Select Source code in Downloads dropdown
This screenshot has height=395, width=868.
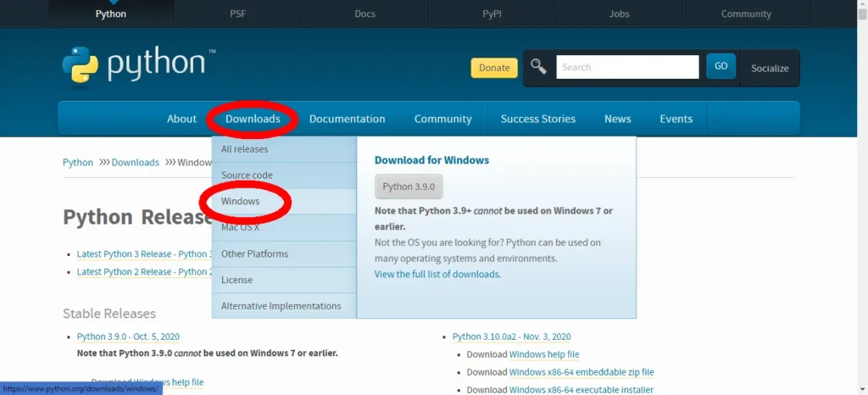(x=284, y=175)
